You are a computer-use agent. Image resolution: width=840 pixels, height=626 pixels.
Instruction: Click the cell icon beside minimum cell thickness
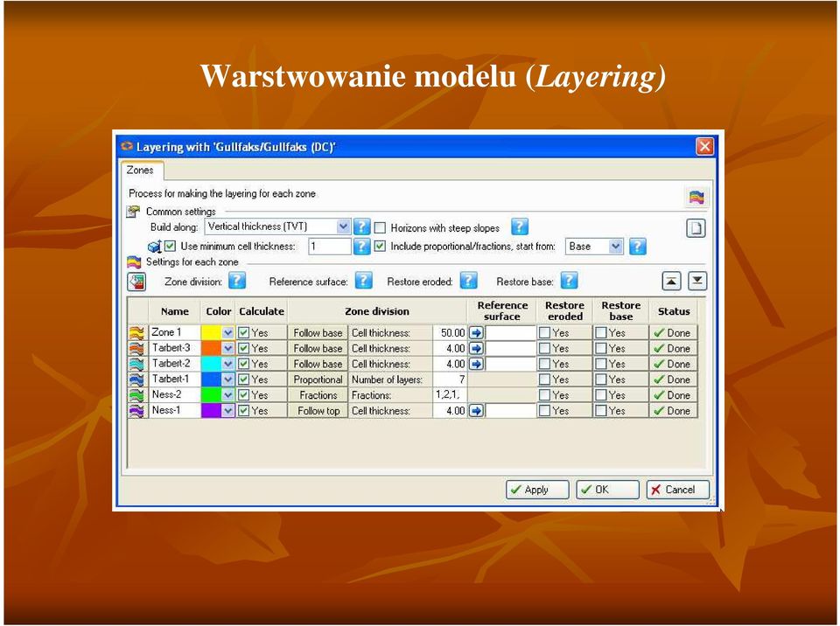[x=154, y=247]
